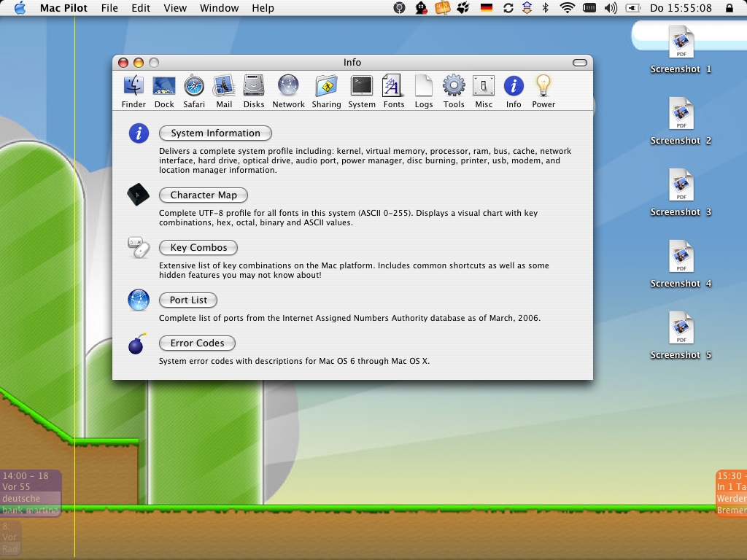Launch the Character Map

click(x=204, y=195)
